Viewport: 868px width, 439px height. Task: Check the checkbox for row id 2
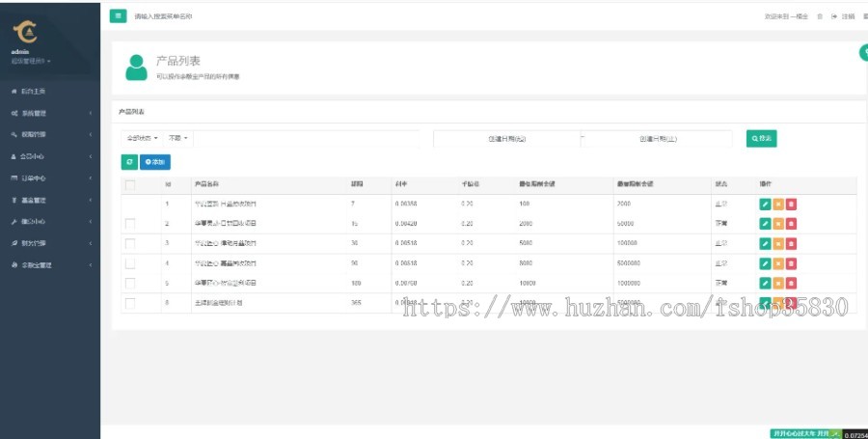click(130, 224)
